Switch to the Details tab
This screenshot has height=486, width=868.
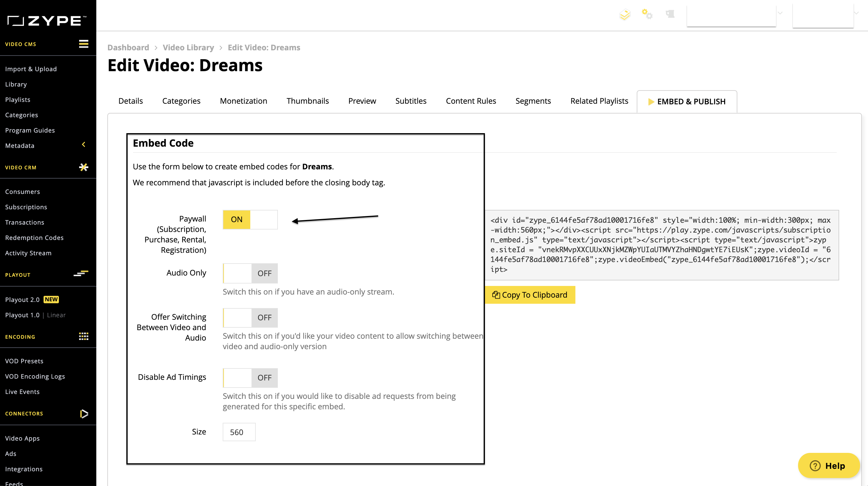(130, 101)
